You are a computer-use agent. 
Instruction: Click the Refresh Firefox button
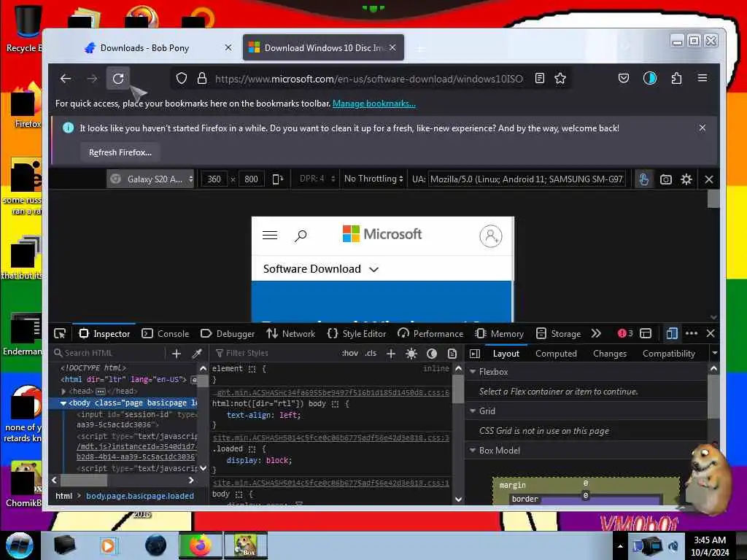[120, 152]
